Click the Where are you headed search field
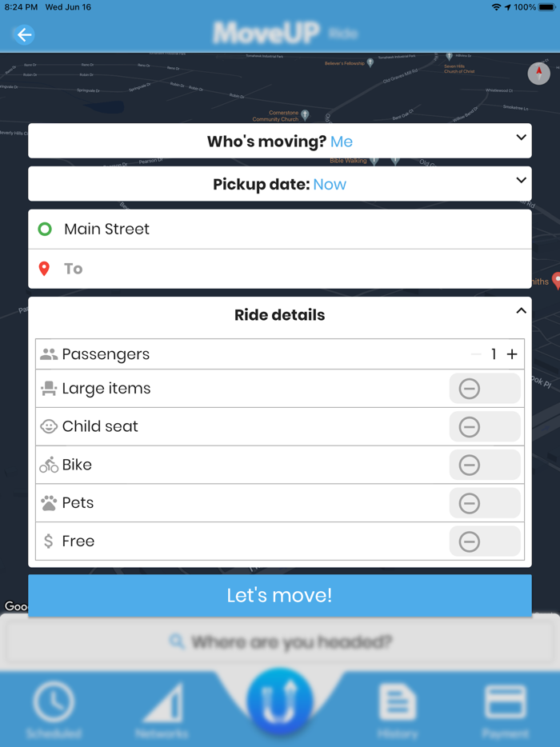The height and width of the screenshot is (747, 560). [x=279, y=641]
